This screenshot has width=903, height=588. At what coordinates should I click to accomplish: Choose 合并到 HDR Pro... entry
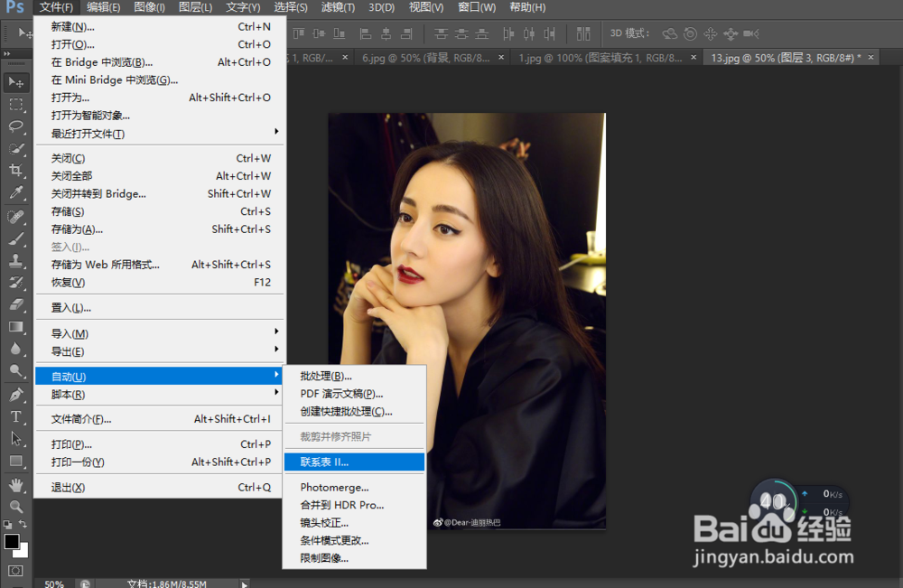pos(354,505)
